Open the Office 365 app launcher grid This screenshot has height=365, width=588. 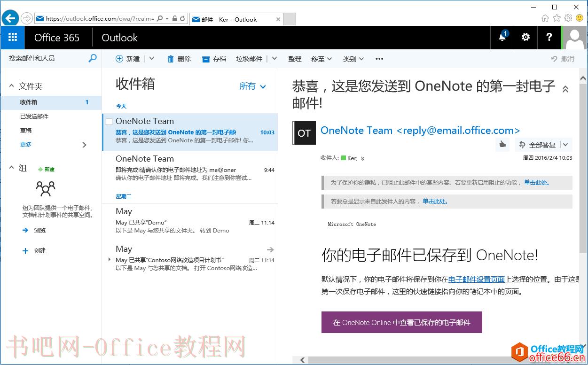point(13,38)
